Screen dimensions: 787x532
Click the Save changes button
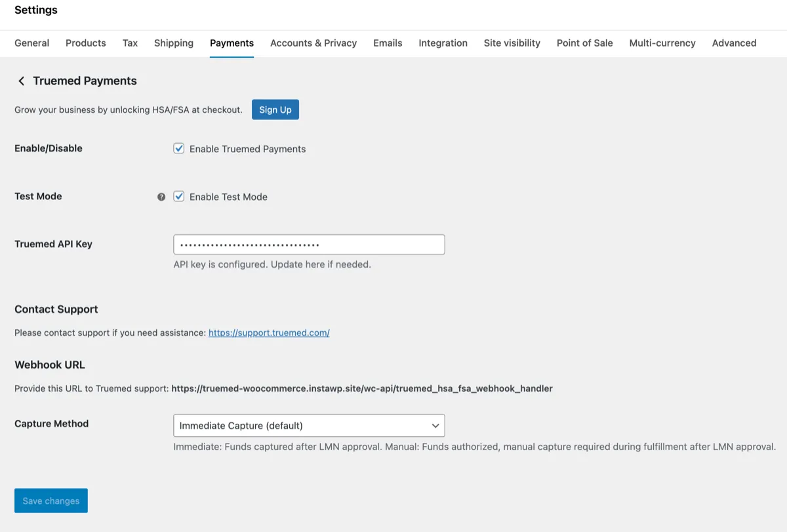(51, 501)
